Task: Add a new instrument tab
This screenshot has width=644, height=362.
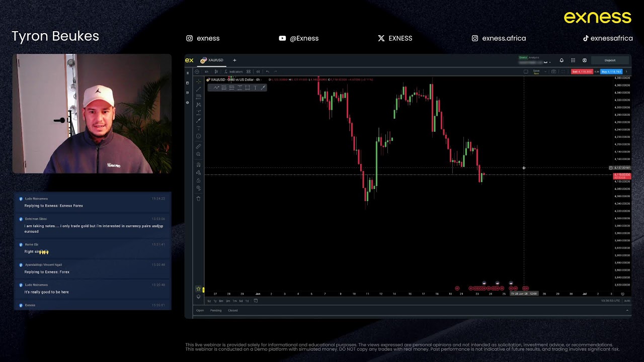Action: point(234,60)
